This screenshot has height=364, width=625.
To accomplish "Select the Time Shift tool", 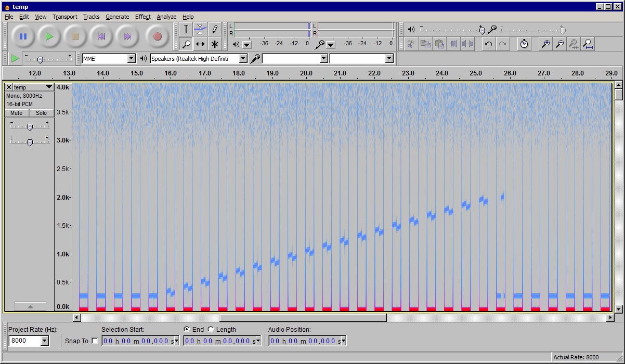I will point(200,44).
